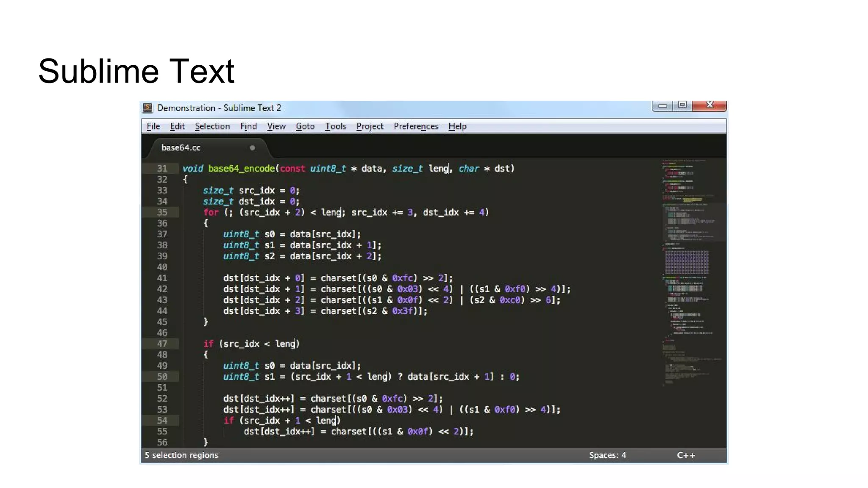This screenshot has width=868, height=488.
Task: Click 'size_t dst_idx = 0;' on line 34
Action: [x=251, y=202]
